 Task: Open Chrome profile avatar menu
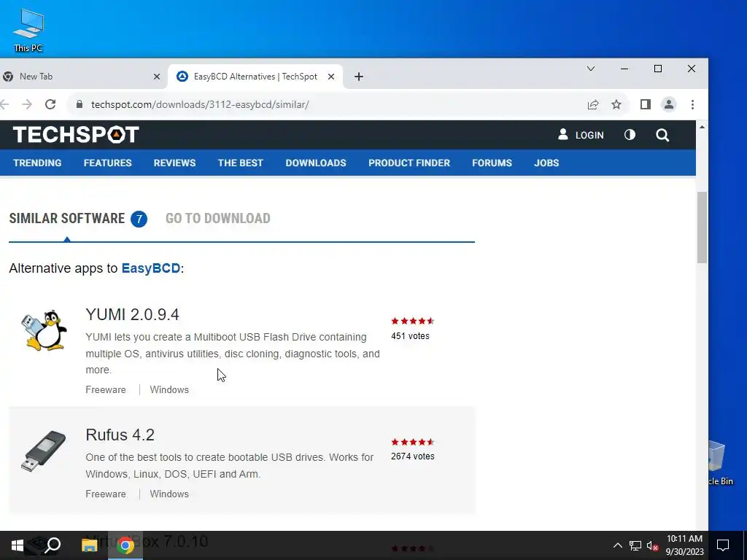pos(669,104)
